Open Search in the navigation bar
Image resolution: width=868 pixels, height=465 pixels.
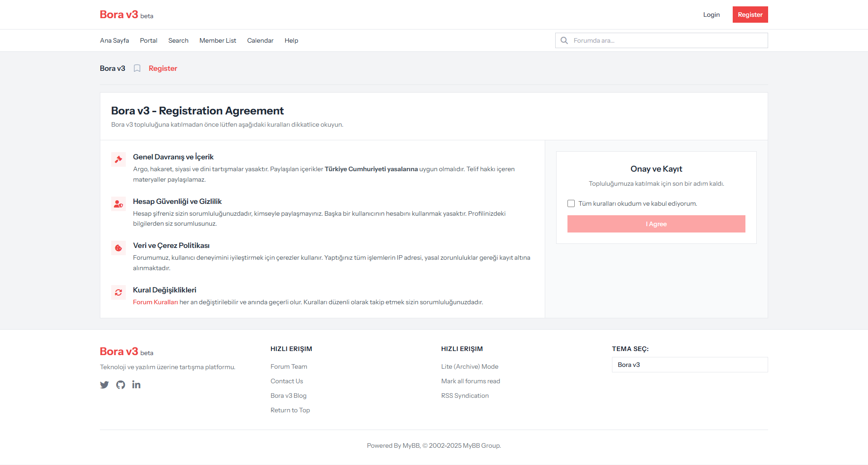coord(178,40)
